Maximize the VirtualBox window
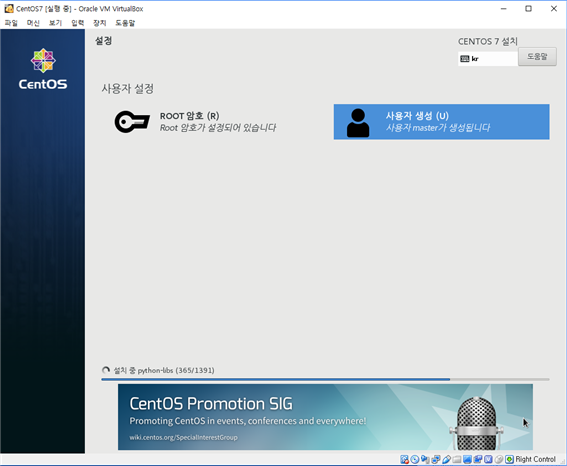567x466 pixels. tap(528, 9)
